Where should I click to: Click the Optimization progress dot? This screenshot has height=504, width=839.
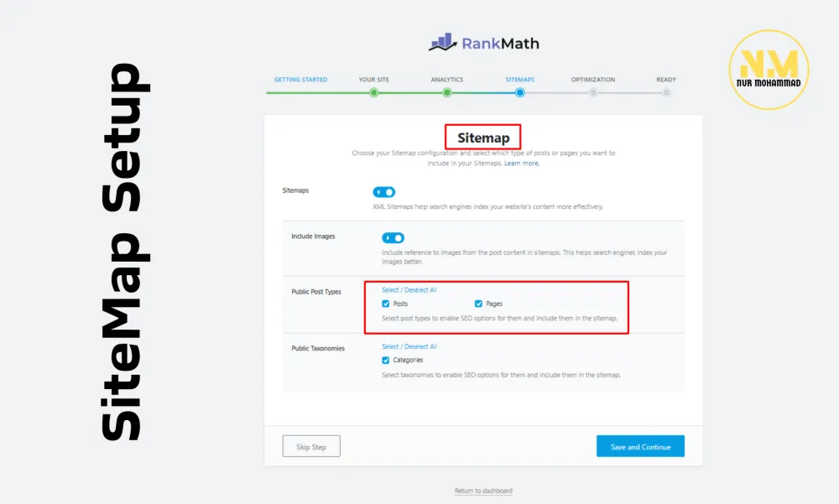pyautogui.click(x=593, y=92)
